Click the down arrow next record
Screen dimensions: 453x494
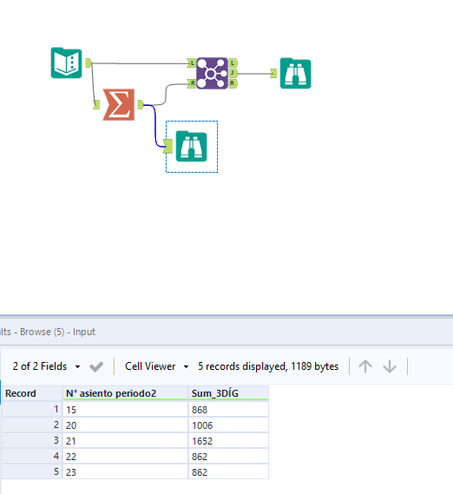click(x=389, y=366)
